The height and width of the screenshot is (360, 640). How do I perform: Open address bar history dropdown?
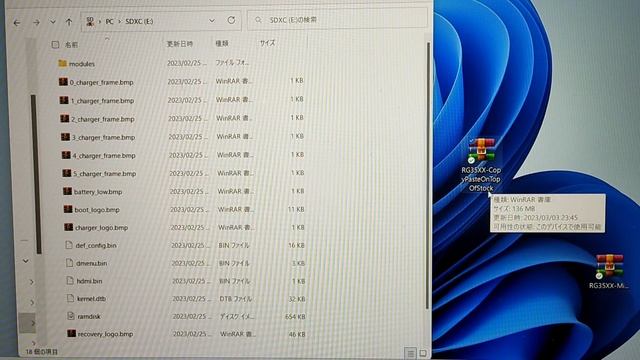tap(212, 20)
